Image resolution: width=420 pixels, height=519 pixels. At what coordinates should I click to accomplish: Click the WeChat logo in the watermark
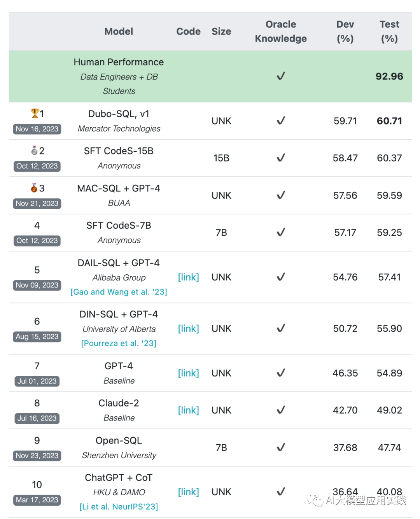[x=315, y=500]
